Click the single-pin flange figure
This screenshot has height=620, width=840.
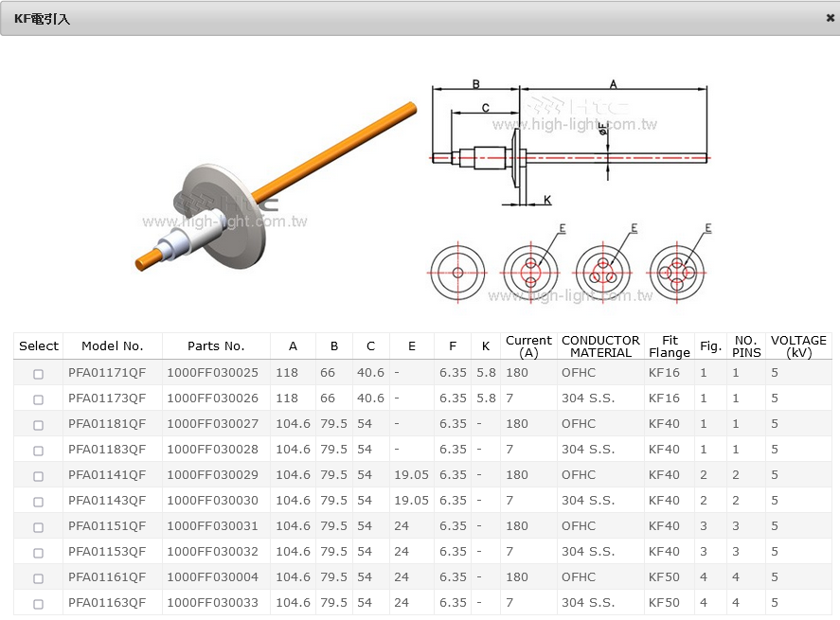click(x=457, y=273)
